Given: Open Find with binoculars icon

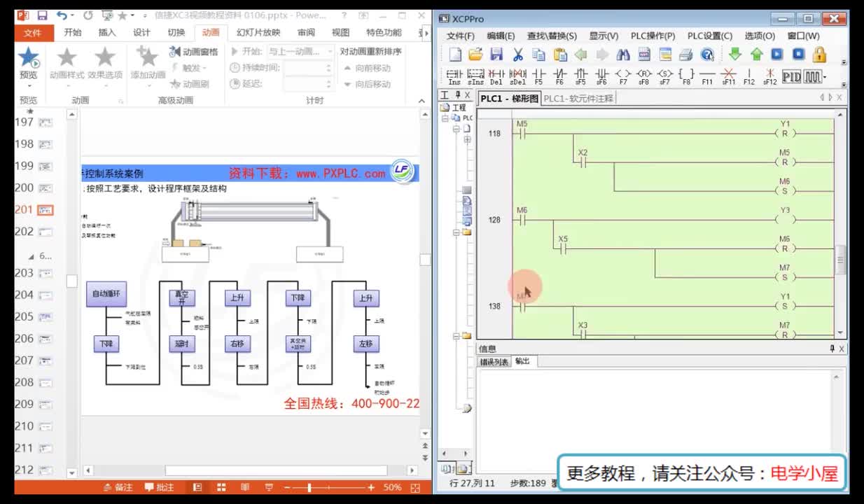Looking at the screenshot, I should [x=623, y=55].
